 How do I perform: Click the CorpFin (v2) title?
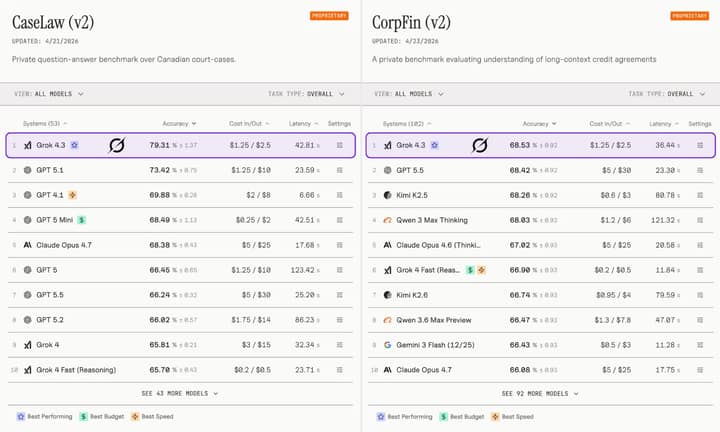[411, 22]
